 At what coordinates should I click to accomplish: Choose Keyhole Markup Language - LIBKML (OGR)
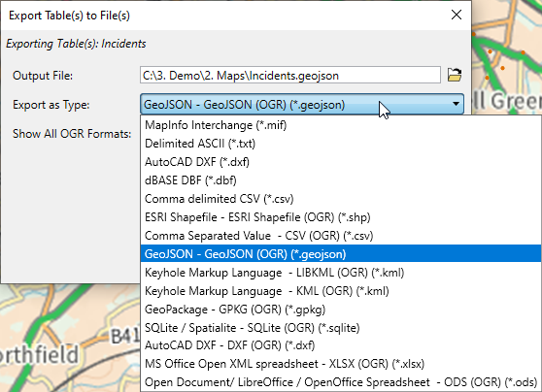tap(341, 273)
